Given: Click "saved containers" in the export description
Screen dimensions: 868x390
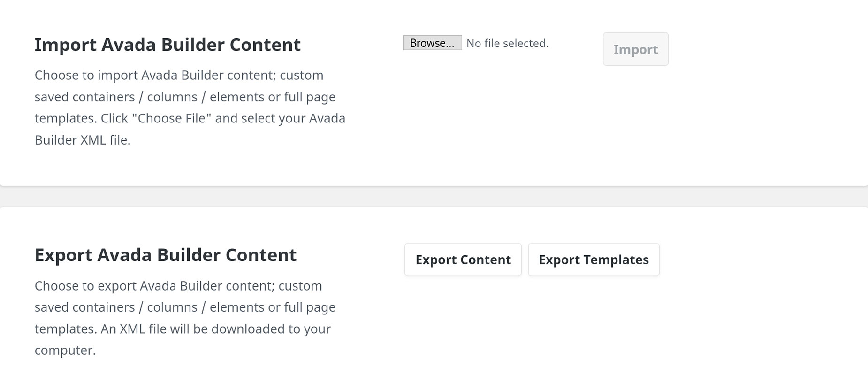Looking at the screenshot, I should click(85, 307).
